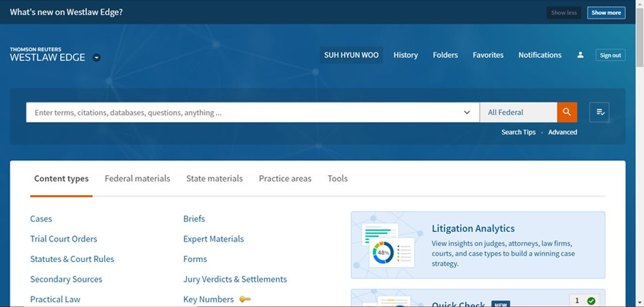Open the user profile icon

tap(580, 55)
